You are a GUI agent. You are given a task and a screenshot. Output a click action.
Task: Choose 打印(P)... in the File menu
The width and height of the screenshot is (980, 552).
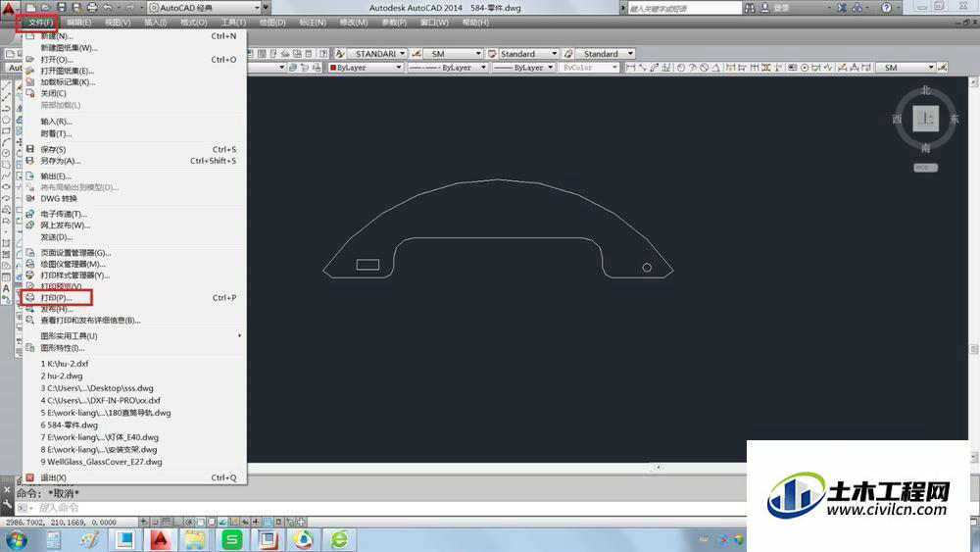click(134, 297)
